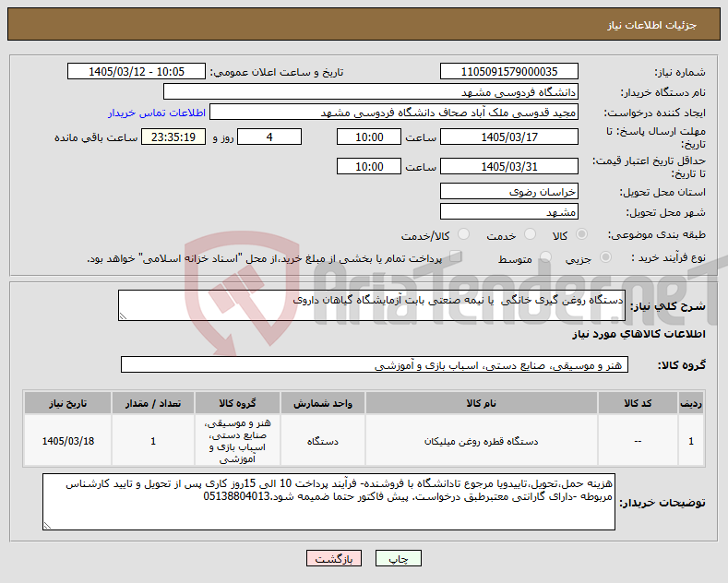Click the response deadline date 1405/03/17
This screenshot has height=583, width=728.
508,137
